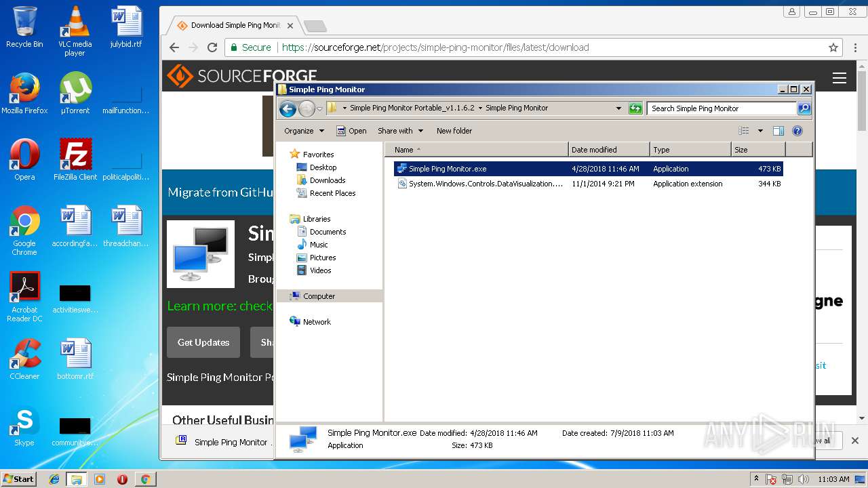Sort by the Name column header
Viewport: 868px width, 488px height.
point(476,150)
